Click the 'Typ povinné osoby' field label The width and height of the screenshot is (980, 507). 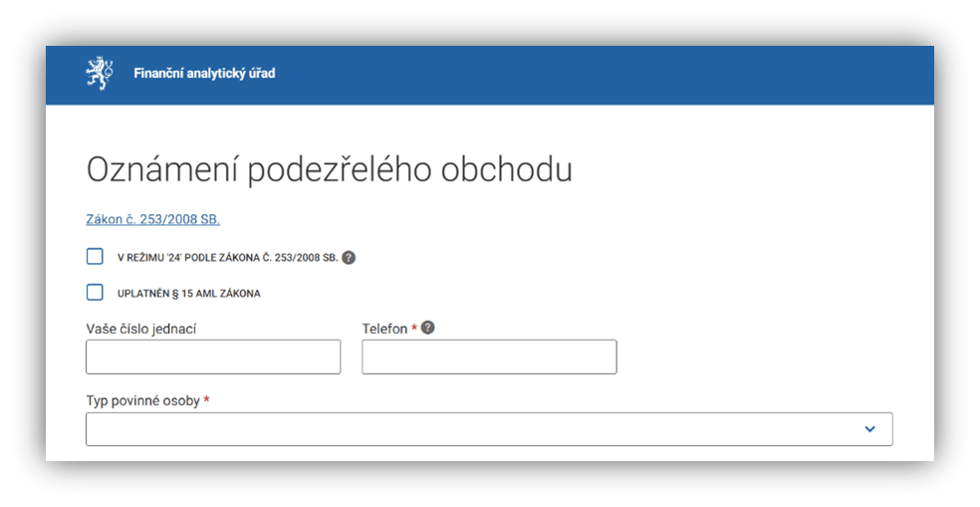(143, 401)
